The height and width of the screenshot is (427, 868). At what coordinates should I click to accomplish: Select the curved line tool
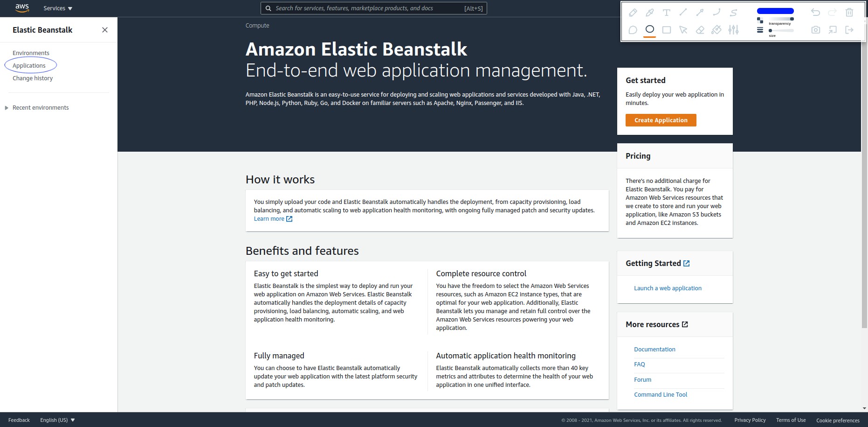coord(716,13)
